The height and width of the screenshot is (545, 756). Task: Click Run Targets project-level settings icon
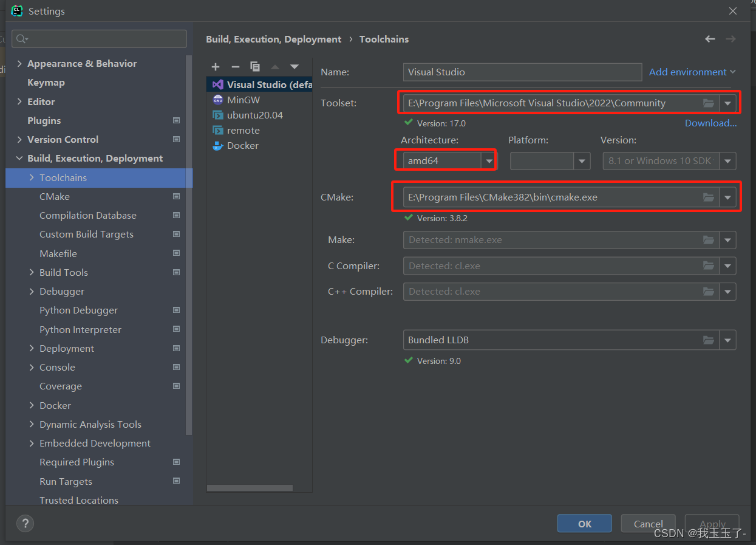[x=176, y=481]
